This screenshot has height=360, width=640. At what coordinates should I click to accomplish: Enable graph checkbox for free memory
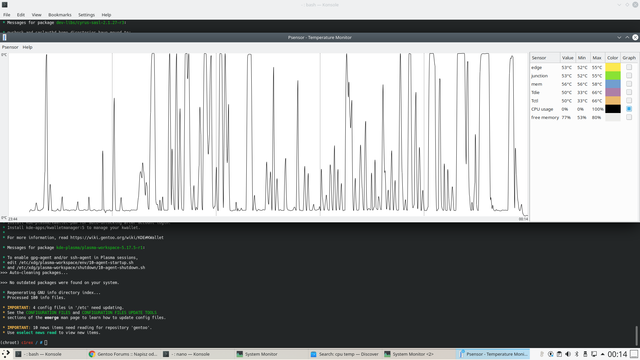click(x=629, y=117)
